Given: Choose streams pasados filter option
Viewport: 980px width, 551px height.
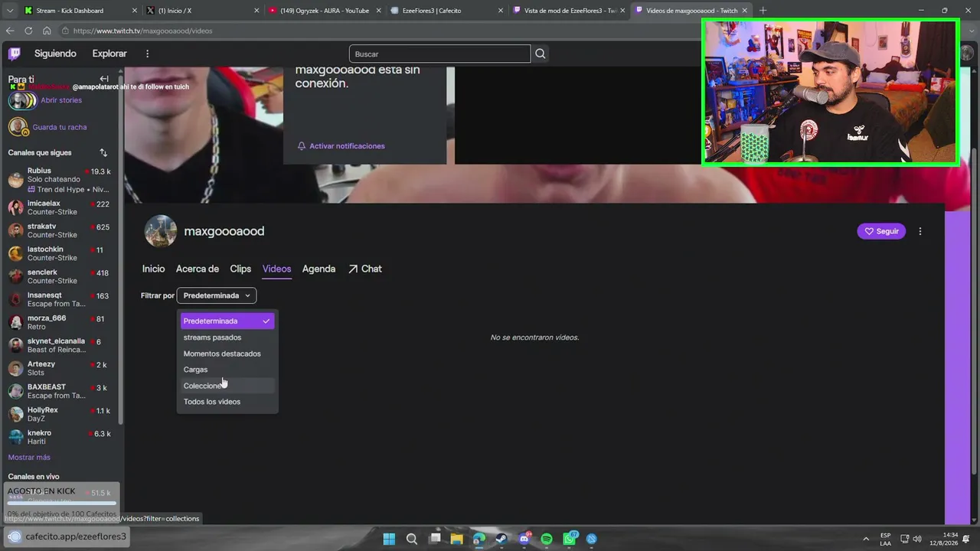Looking at the screenshot, I should pyautogui.click(x=227, y=337).
